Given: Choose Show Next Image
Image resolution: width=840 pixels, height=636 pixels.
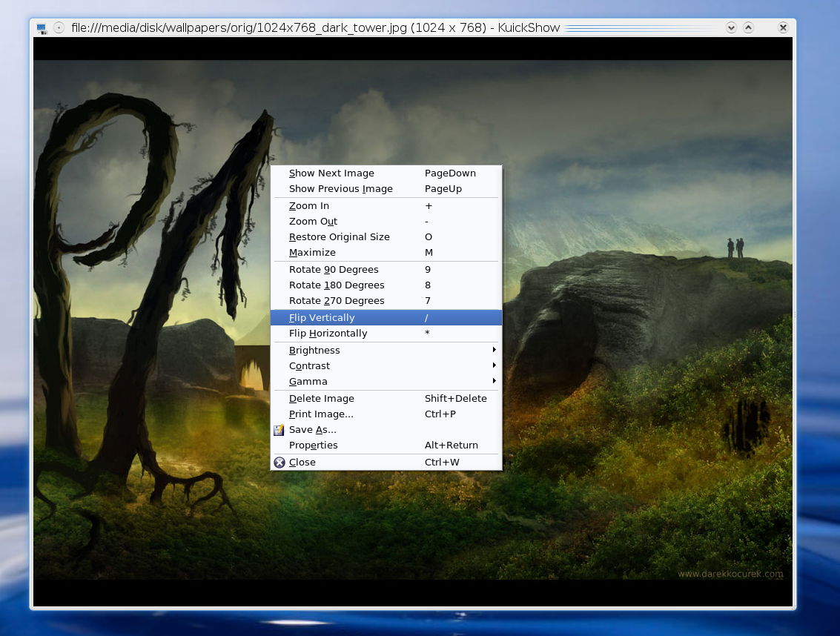Looking at the screenshot, I should coord(386,173).
